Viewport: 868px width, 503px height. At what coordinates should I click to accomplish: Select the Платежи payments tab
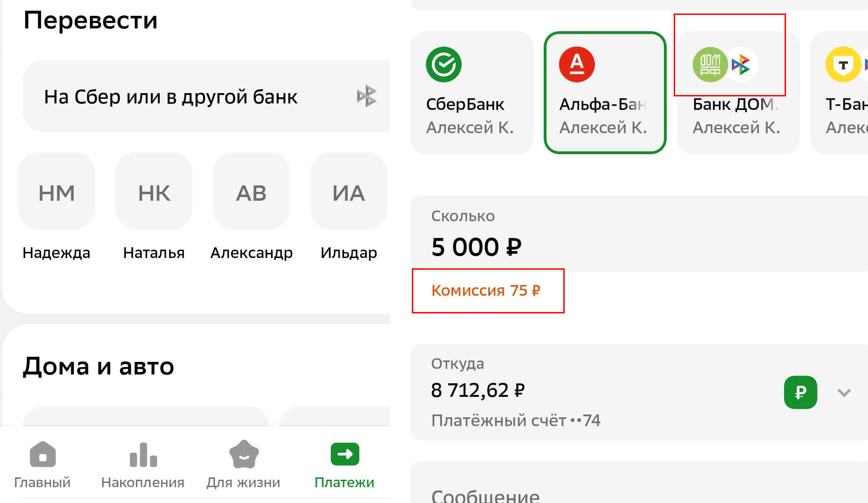click(345, 455)
